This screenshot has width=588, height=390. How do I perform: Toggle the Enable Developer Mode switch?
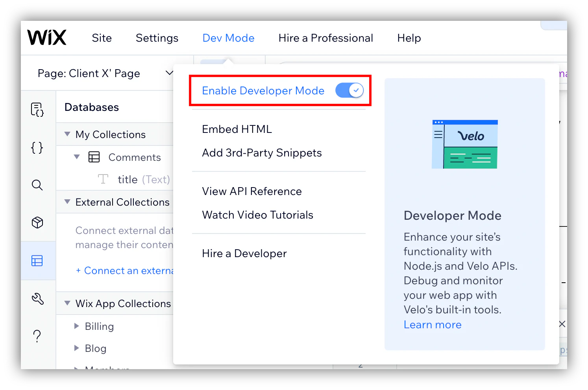pyautogui.click(x=349, y=90)
